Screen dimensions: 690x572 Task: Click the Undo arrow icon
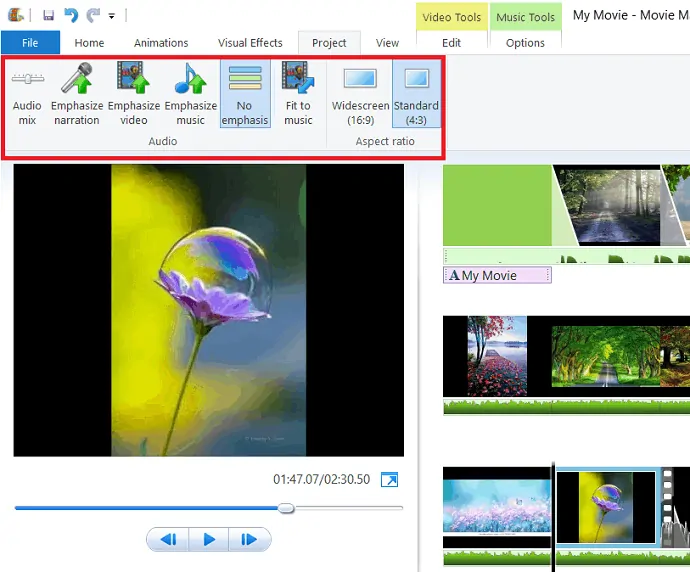[x=70, y=15]
